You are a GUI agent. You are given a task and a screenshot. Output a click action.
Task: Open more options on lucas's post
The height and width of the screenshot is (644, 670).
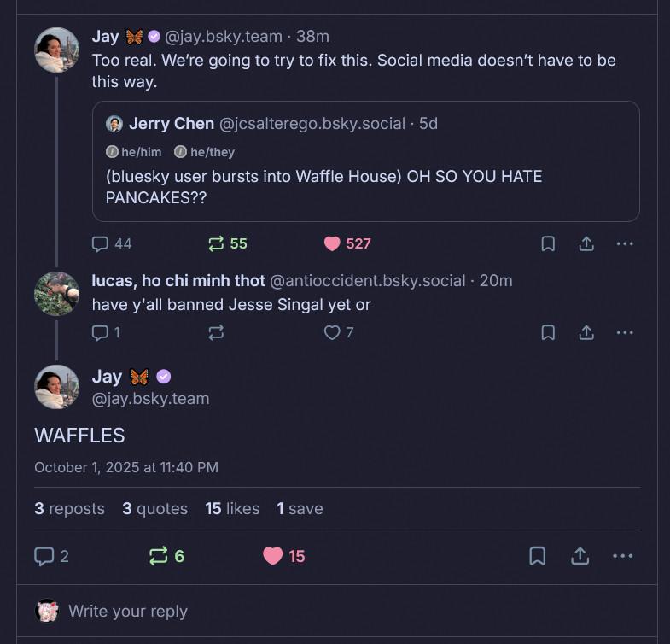625,332
